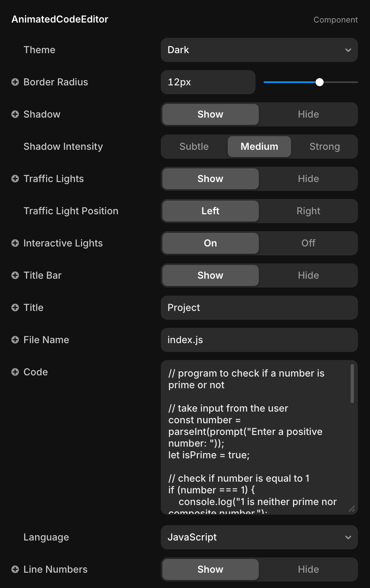
Task: Click the plus icon next to File Name
Action: pyautogui.click(x=15, y=340)
